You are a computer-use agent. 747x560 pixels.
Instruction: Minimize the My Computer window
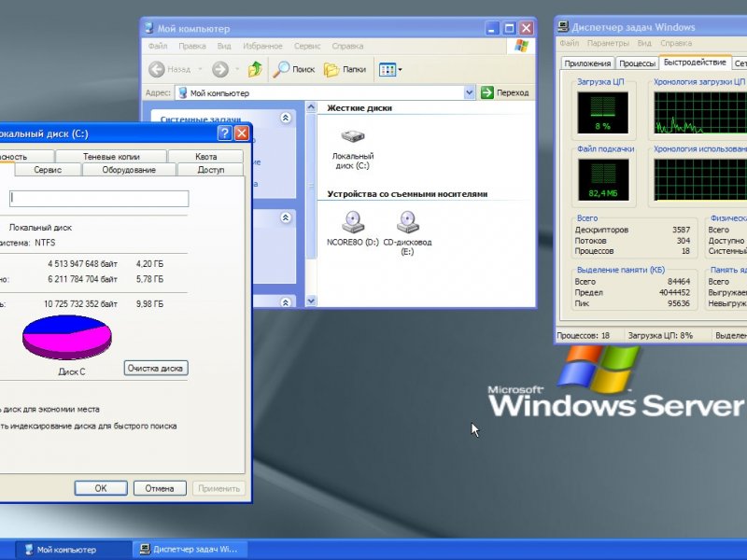(492, 29)
